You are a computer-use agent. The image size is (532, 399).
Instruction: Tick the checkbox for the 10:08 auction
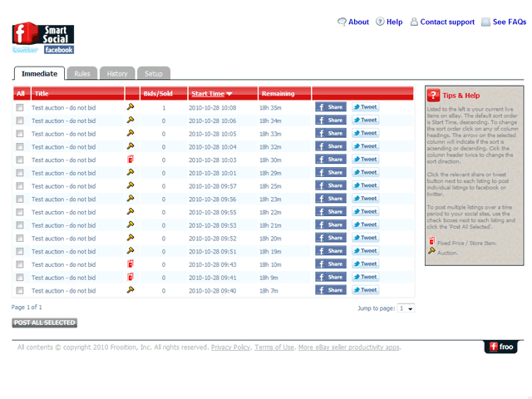20,107
